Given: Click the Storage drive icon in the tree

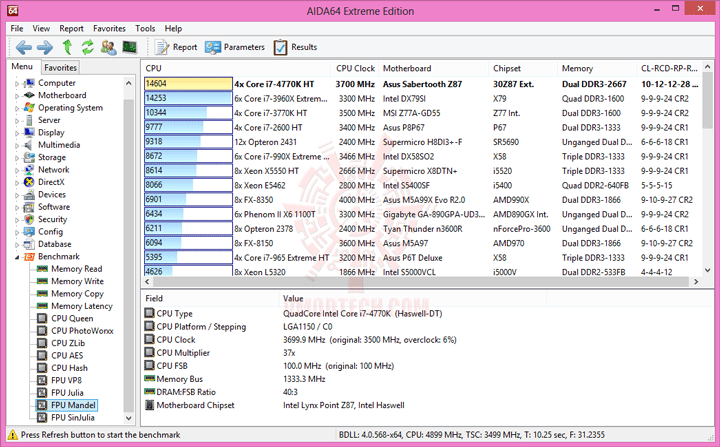Looking at the screenshot, I should [29, 158].
